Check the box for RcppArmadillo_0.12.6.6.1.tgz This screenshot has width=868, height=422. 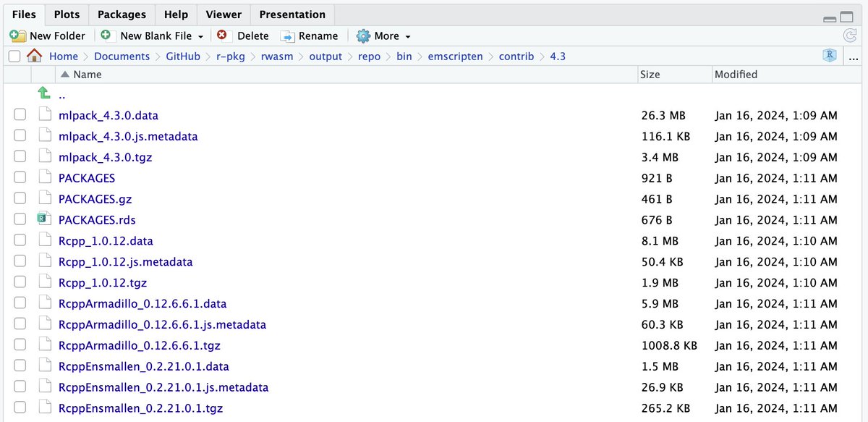(x=20, y=345)
